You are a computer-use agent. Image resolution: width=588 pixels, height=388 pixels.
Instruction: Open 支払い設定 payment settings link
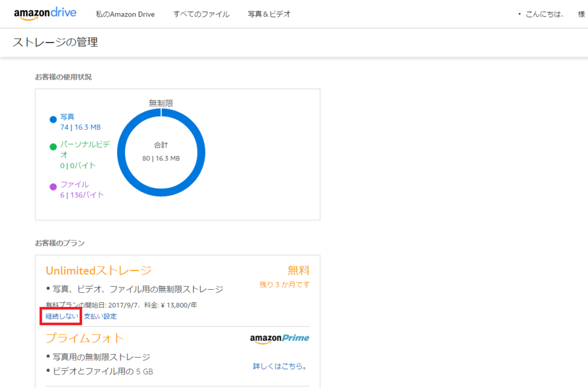[x=100, y=316]
